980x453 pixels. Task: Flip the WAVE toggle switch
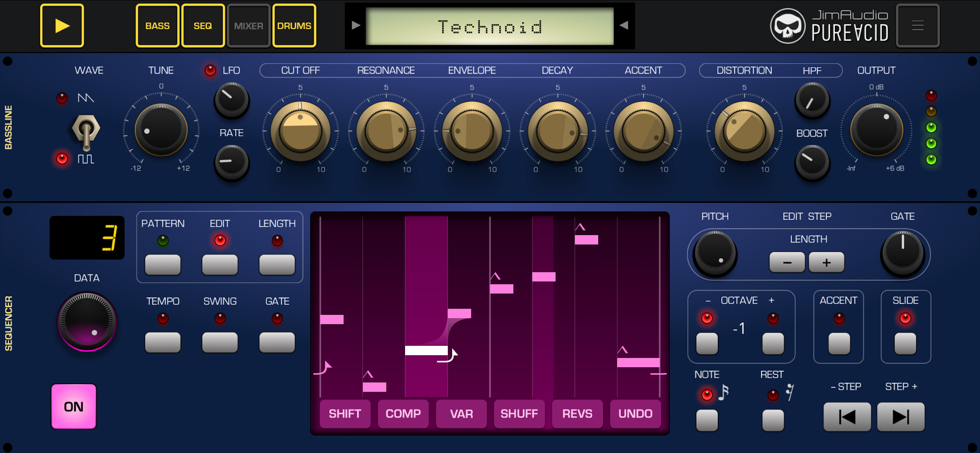(x=86, y=131)
